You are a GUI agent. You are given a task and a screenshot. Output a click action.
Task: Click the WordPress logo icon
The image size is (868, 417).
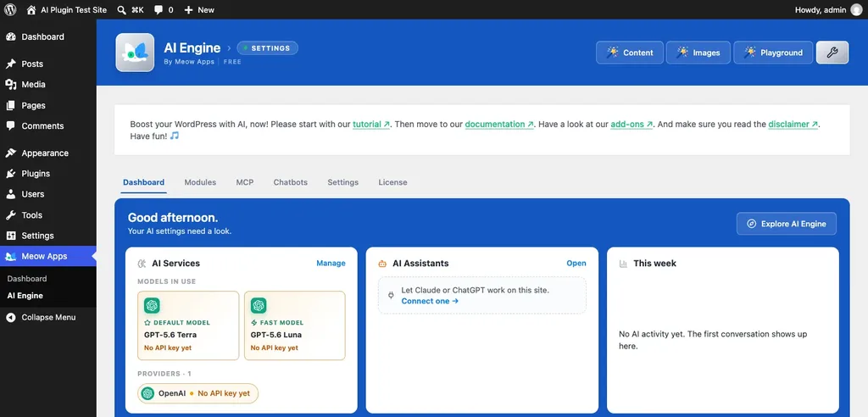tap(10, 10)
